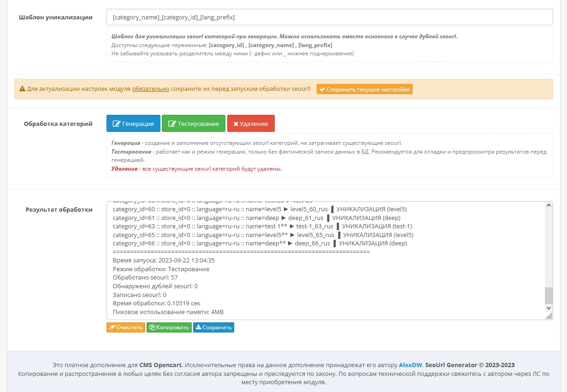
Task: Click the cross icon on Удаление button
Action: coord(236,124)
